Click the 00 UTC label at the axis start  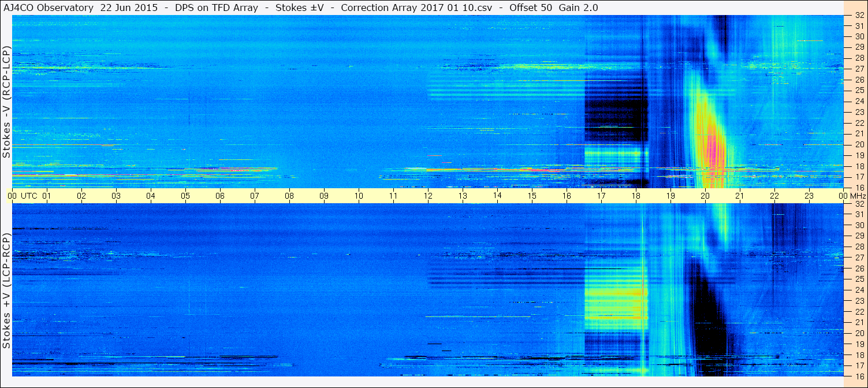click(x=23, y=196)
